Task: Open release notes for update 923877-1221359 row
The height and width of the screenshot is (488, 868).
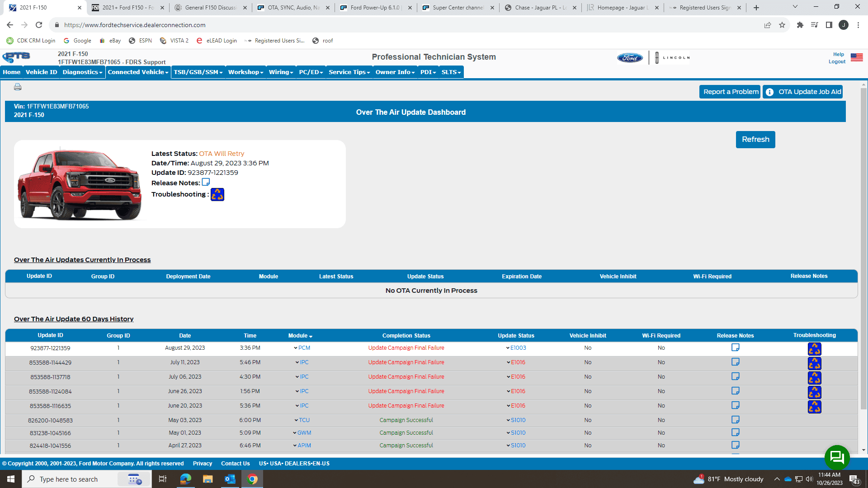Action: 735,347
